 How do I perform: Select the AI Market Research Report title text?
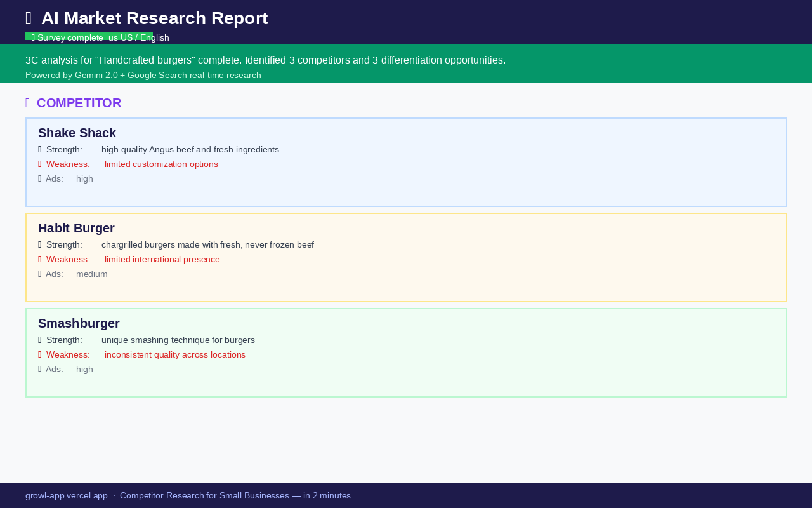155,18
